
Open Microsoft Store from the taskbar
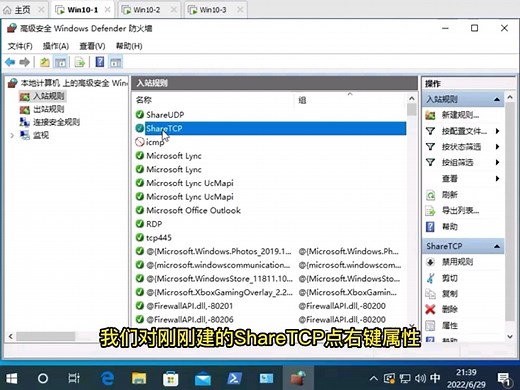click(170, 378)
